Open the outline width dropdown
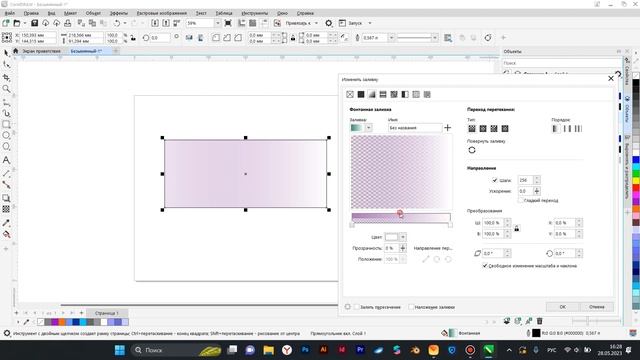 (391, 38)
